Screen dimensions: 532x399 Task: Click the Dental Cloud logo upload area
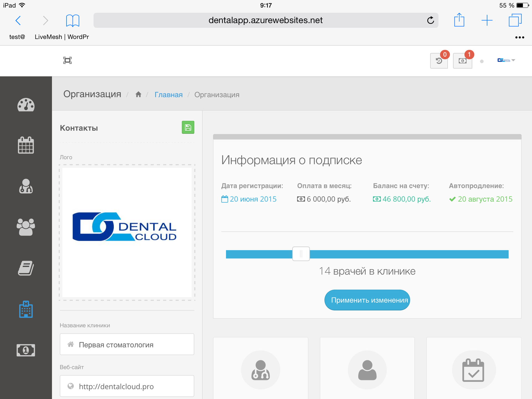point(127,232)
